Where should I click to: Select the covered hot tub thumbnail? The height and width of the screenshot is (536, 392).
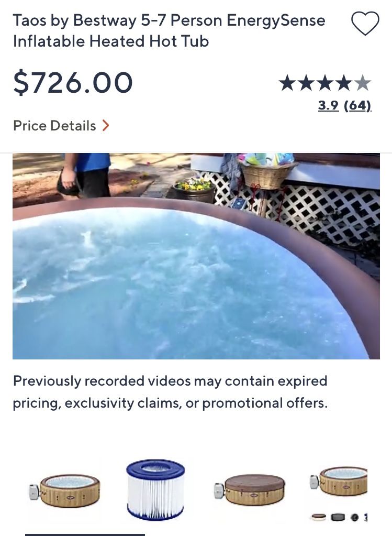click(250, 490)
